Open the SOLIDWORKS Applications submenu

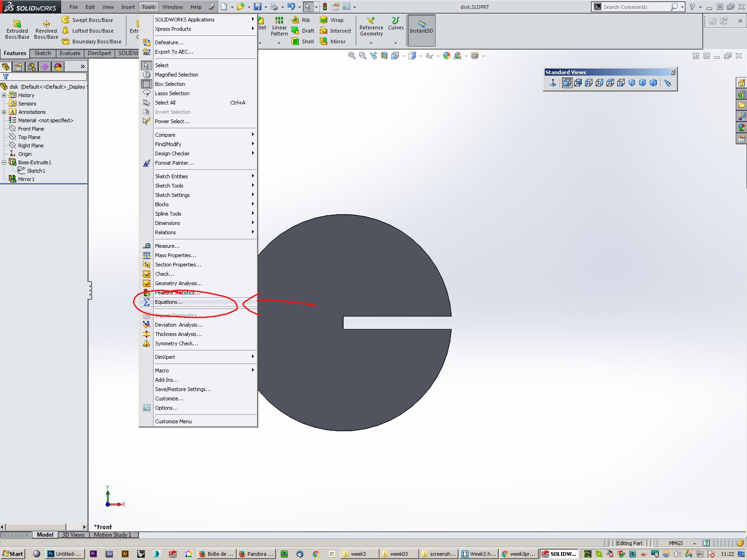coord(198,20)
